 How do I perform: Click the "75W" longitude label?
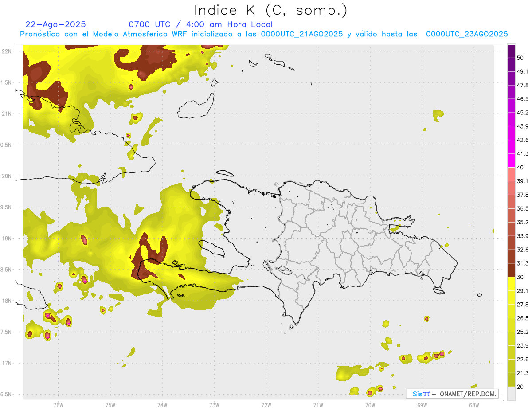point(110,405)
